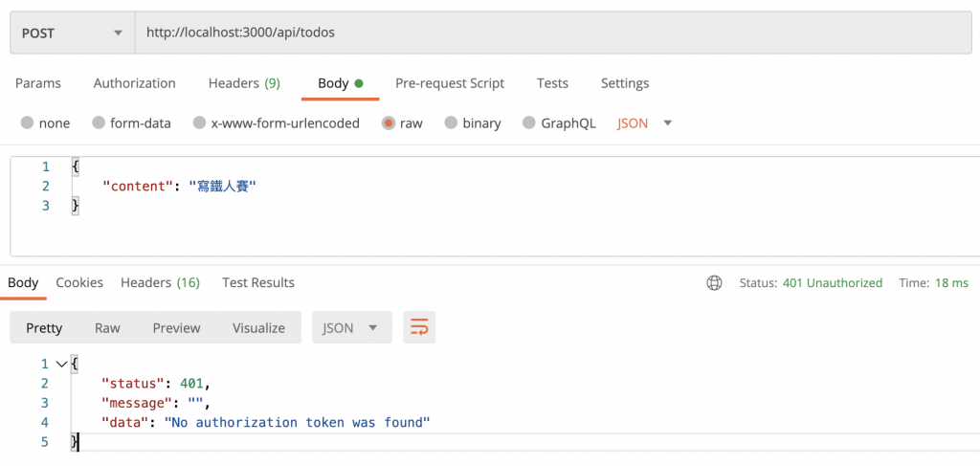Choose x-www-form-urlencoded body type
Image resolution: width=980 pixels, height=466 pixels.
coord(199,123)
